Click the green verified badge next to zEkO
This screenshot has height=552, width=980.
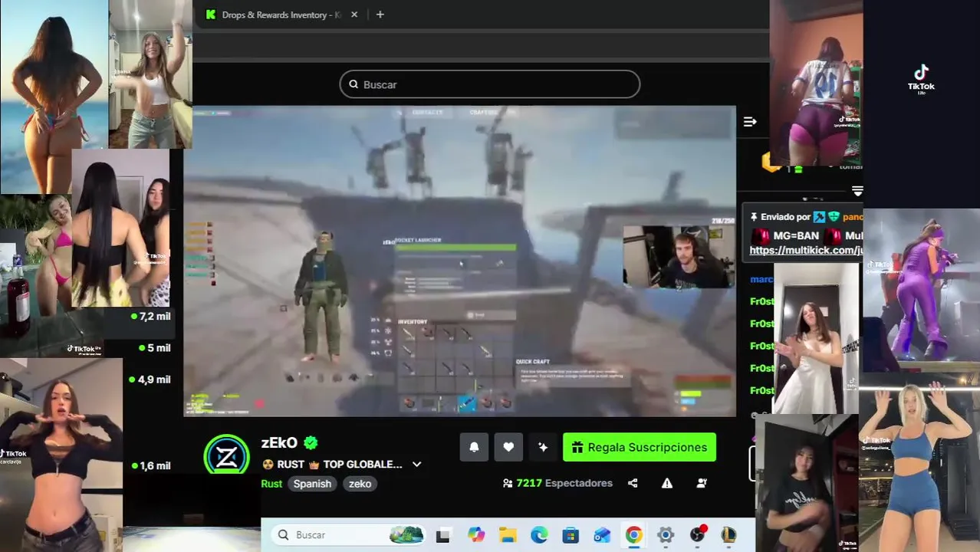311,442
